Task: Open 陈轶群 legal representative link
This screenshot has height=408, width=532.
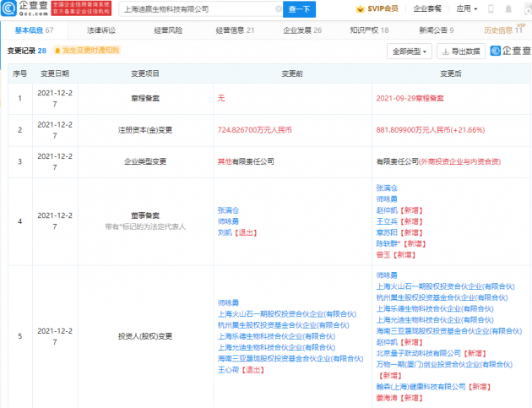Action: point(388,244)
